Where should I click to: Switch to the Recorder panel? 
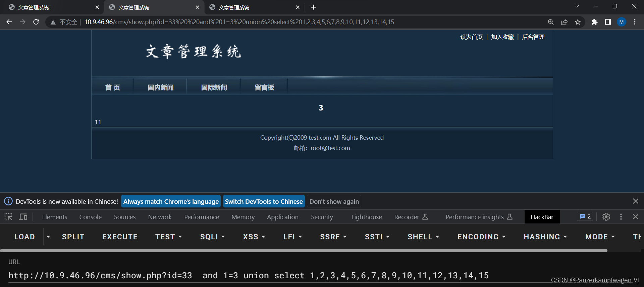point(411,217)
